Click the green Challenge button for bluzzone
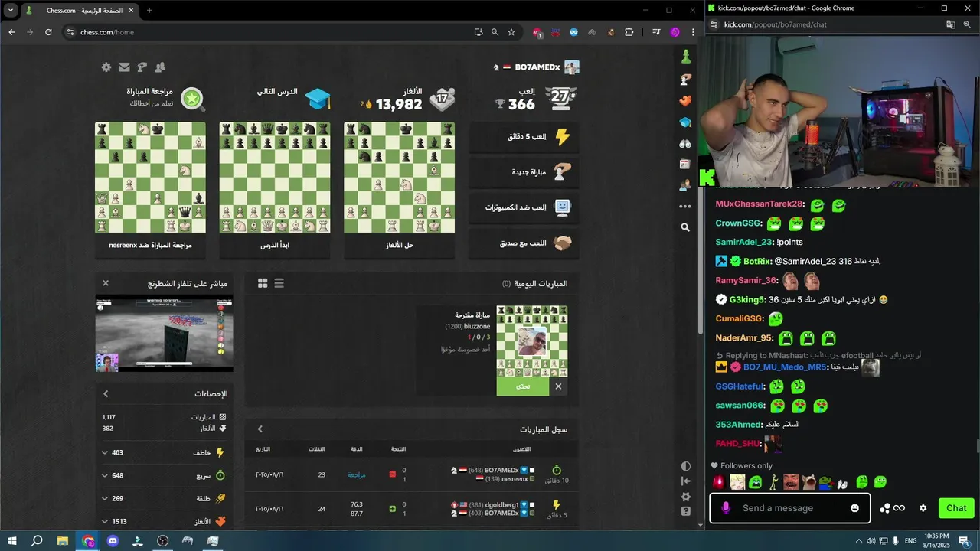Image resolution: width=980 pixels, height=551 pixels. 523,386
